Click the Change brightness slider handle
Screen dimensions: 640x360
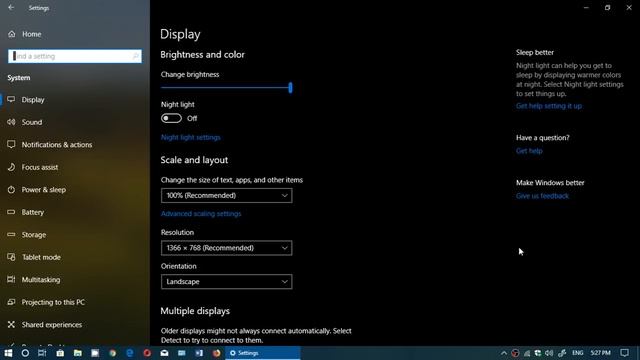[290, 87]
